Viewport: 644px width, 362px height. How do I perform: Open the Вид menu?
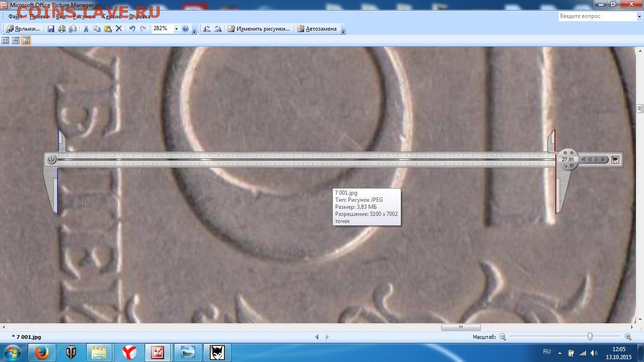(x=61, y=16)
